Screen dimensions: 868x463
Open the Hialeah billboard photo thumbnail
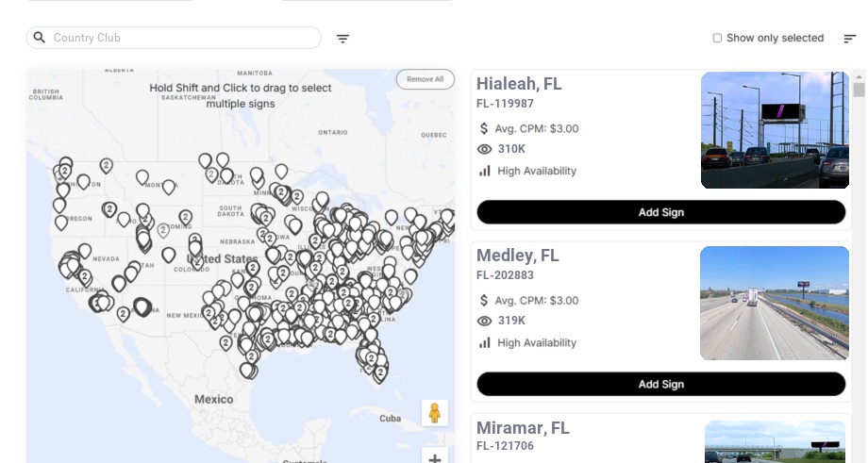point(775,130)
